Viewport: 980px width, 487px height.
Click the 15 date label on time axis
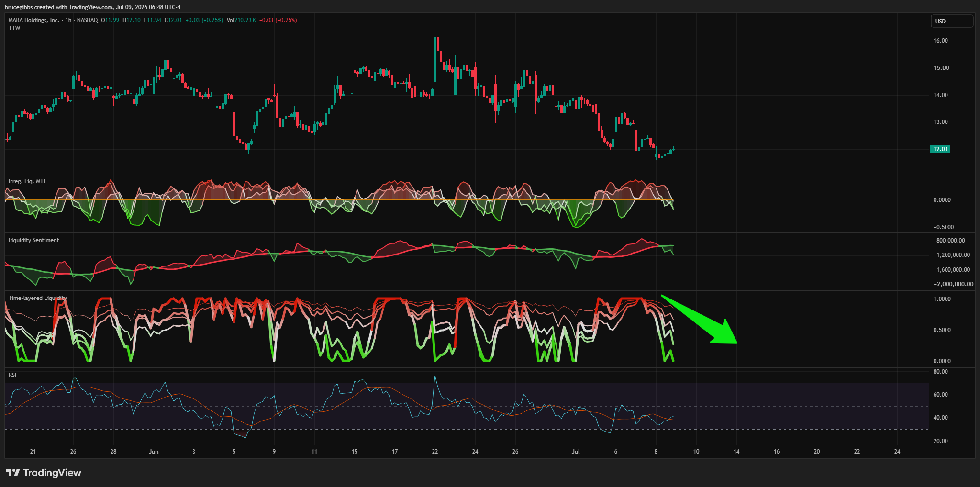[x=355, y=452]
